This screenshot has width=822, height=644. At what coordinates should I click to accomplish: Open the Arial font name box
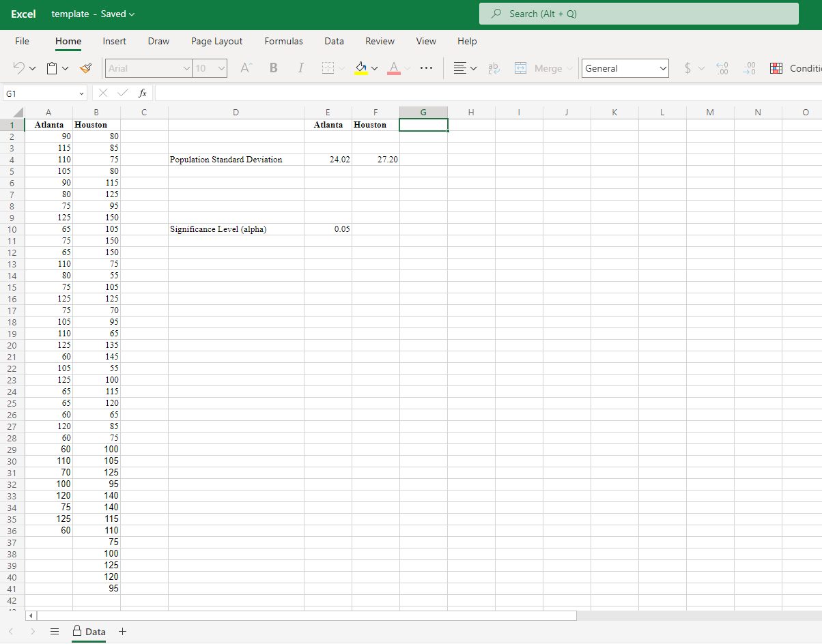pyautogui.click(x=149, y=68)
